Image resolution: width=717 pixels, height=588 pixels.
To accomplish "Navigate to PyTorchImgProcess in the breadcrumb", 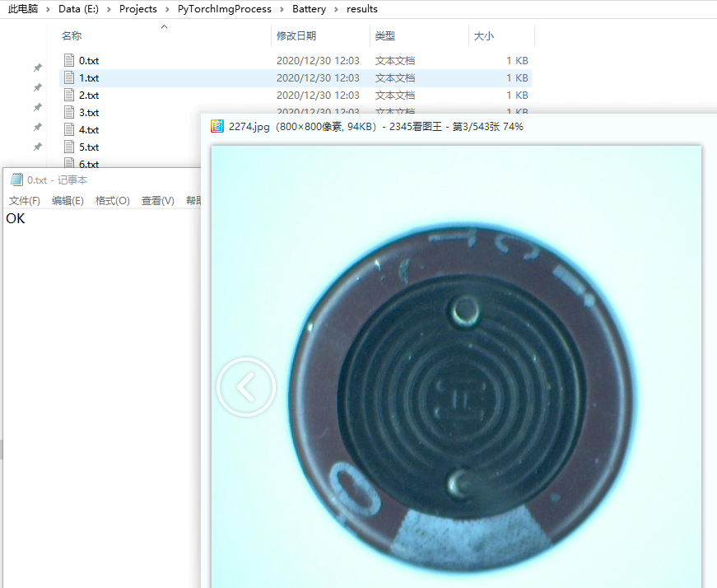I will tap(225, 9).
